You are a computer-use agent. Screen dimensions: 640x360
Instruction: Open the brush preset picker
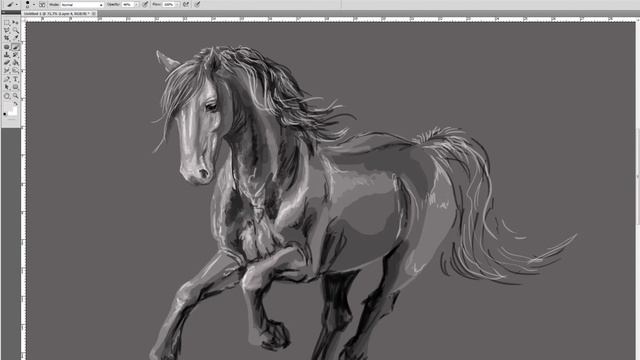pos(30,4)
